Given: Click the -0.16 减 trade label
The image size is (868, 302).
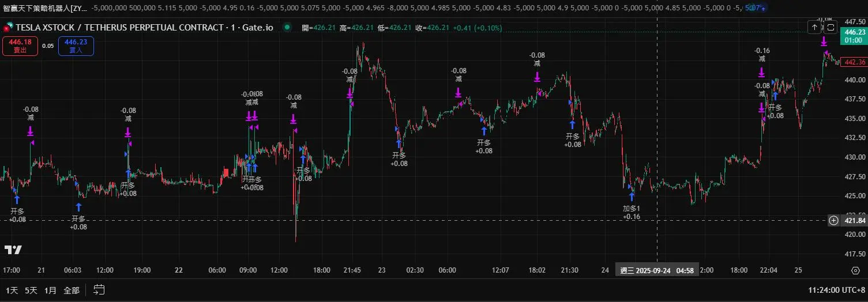Looking at the screenshot, I should coord(762,55).
